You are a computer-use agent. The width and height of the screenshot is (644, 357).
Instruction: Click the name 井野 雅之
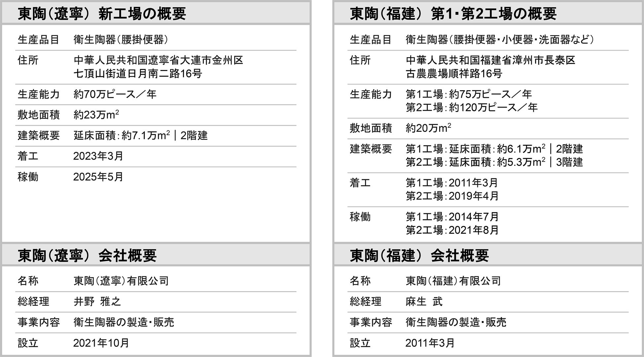click(97, 302)
